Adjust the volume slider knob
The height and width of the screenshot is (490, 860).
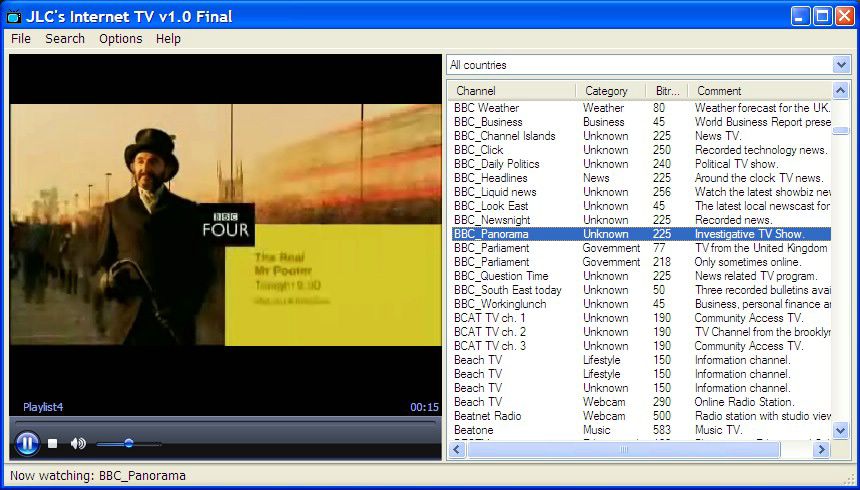pyautogui.click(x=129, y=443)
